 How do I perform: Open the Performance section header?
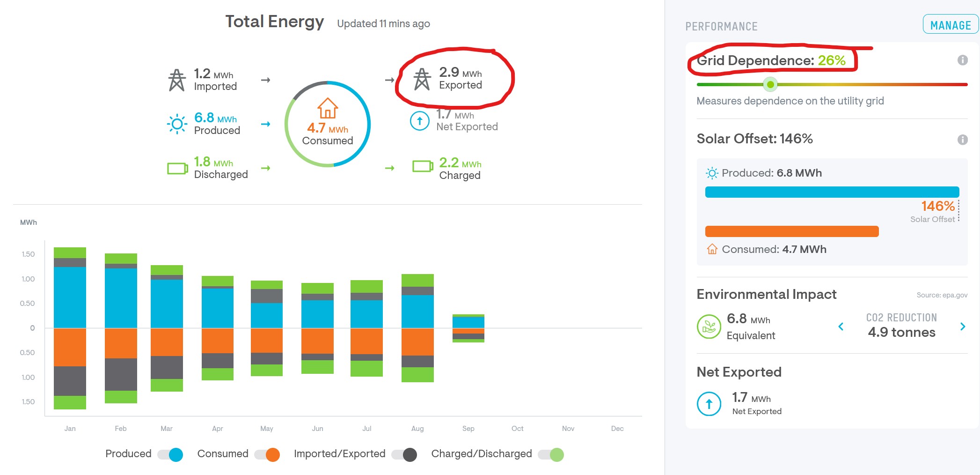pyautogui.click(x=722, y=27)
